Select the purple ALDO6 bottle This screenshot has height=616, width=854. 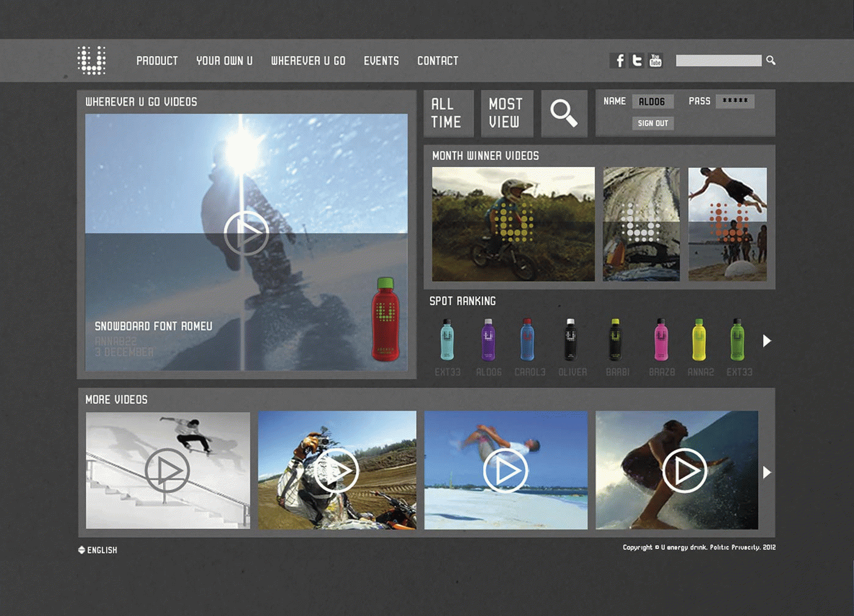[x=488, y=340]
